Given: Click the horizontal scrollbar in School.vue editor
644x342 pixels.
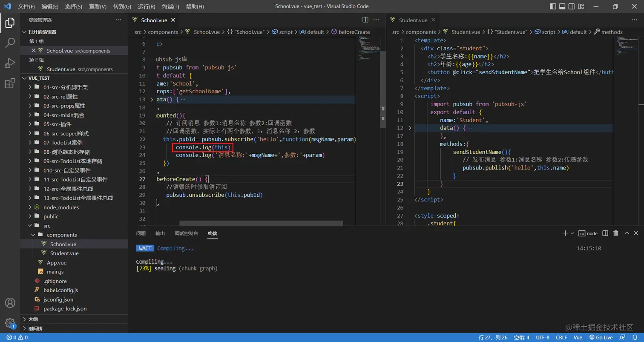Looking at the screenshot, I should [261, 223].
